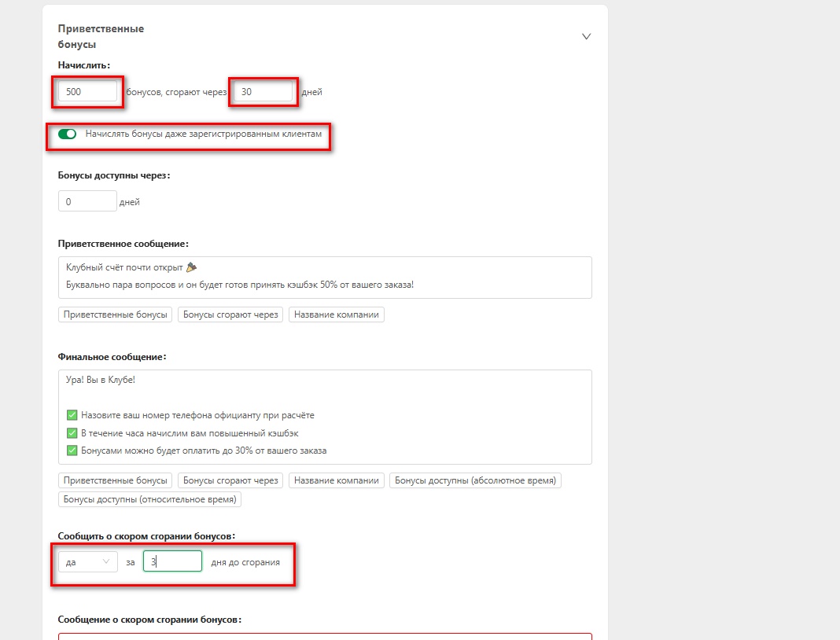Click inside the Финальное сообщение text area
Screen dimensions: 840x640
pyautogui.click(x=325, y=417)
